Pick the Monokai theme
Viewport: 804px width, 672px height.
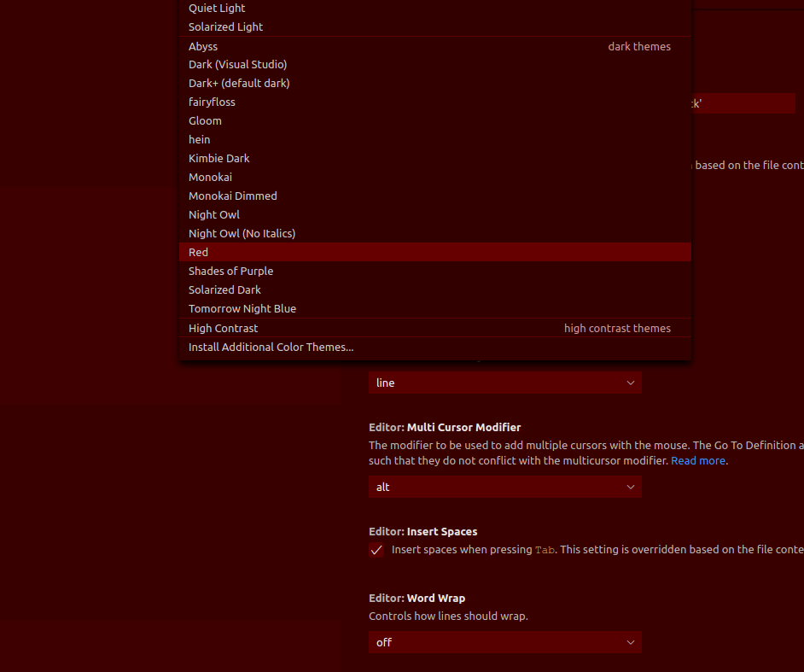pyautogui.click(x=435, y=177)
